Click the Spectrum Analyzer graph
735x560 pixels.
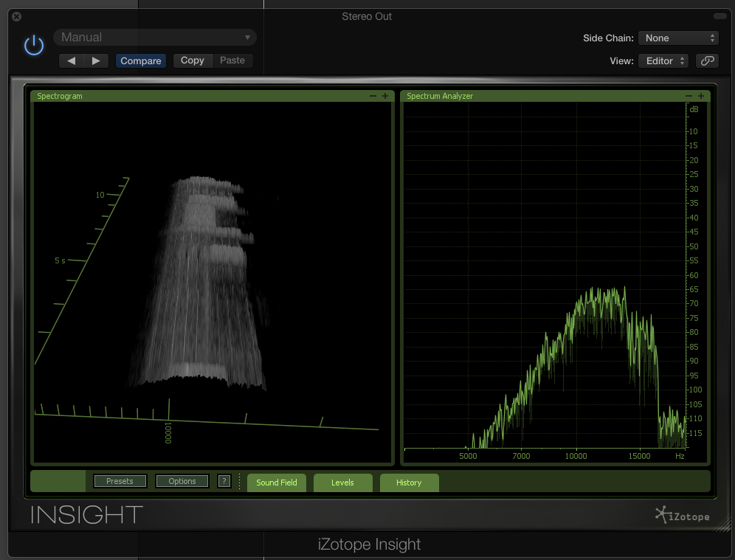tap(545, 275)
